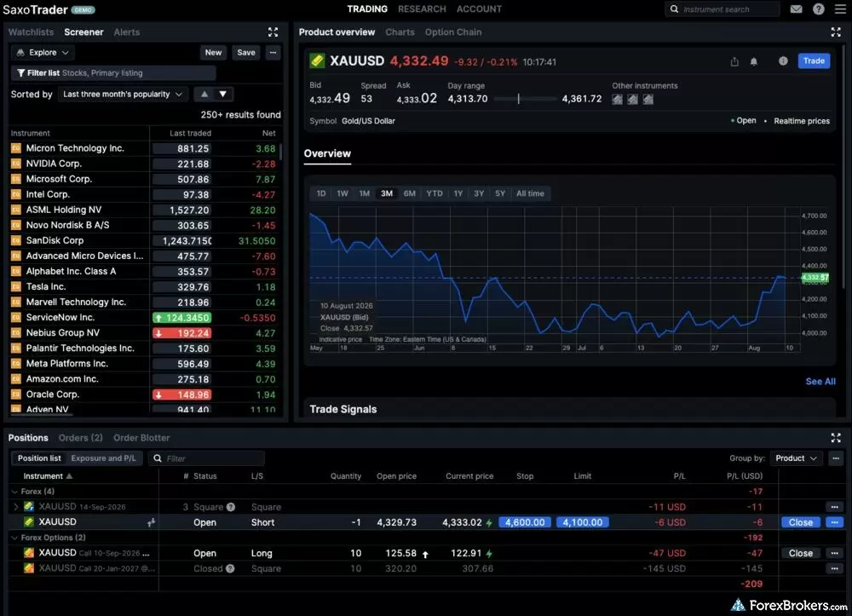The image size is (852, 616).
Task: Click the screener list scrollbar
Action: coord(281,153)
